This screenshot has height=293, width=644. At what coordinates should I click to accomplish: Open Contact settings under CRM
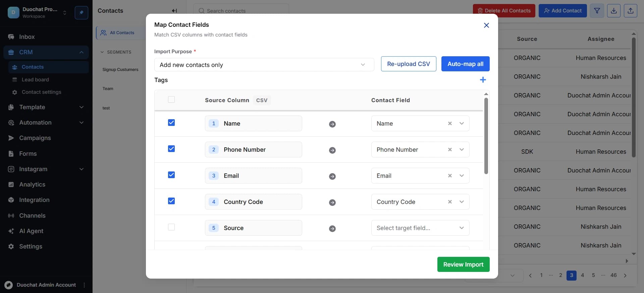click(x=49, y=92)
